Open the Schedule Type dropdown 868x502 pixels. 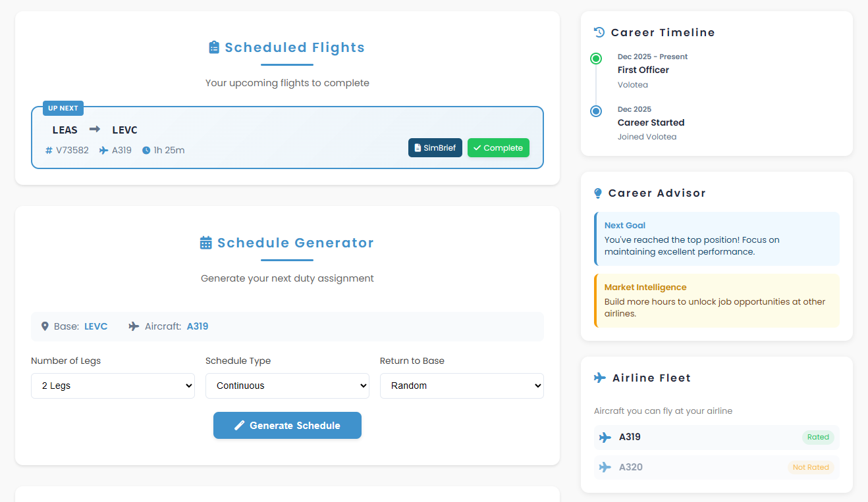tap(287, 386)
